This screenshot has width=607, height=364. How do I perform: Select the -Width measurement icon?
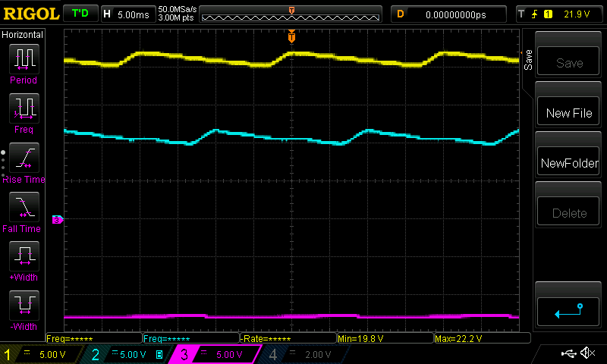pos(23,308)
